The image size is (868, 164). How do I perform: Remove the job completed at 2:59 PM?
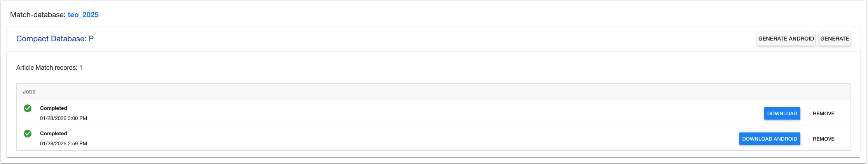point(823,139)
